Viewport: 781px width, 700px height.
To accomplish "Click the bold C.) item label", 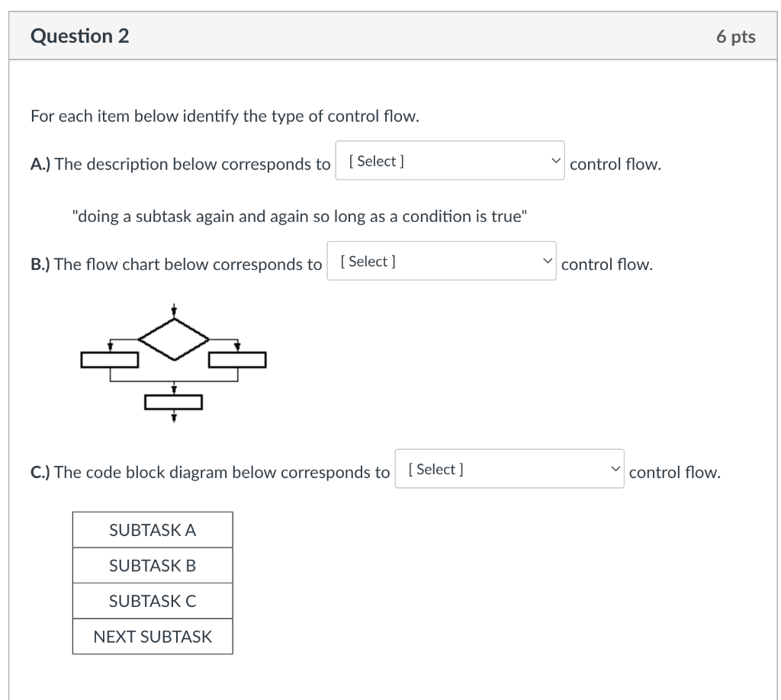I will 40,472.
